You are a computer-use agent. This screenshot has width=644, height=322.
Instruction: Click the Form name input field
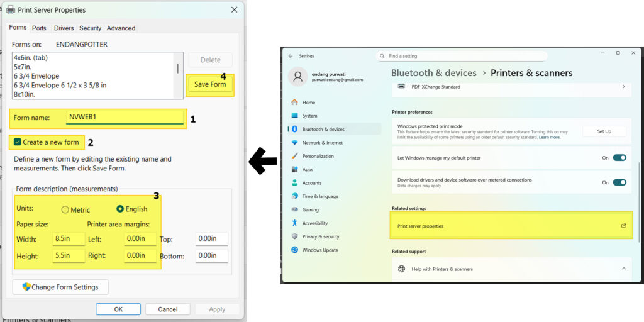pos(125,117)
